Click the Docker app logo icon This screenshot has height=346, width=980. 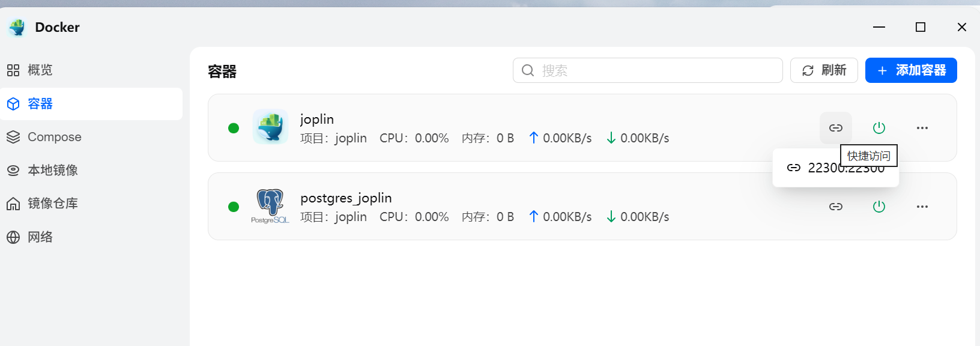(x=17, y=27)
